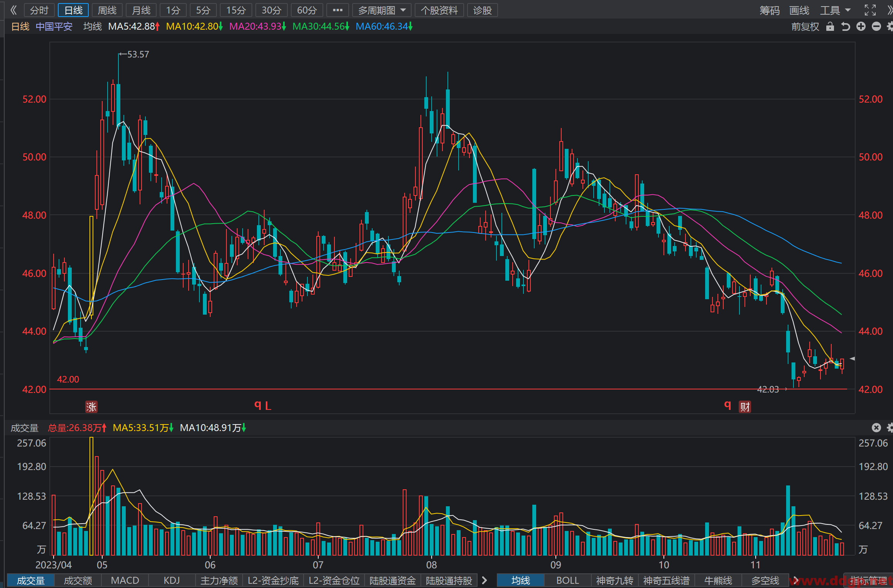Open chart settings gear icon

(x=890, y=26)
